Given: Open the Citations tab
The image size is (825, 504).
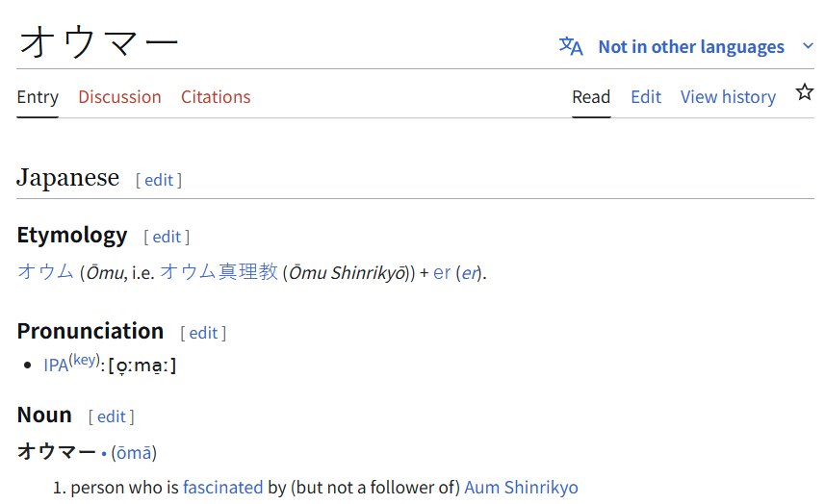Looking at the screenshot, I should (216, 97).
